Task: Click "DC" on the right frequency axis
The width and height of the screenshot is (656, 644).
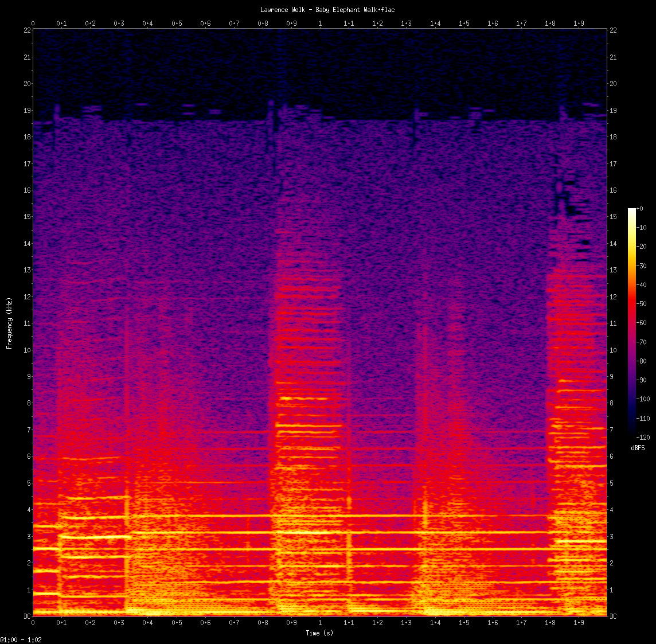Action: [x=613, y=616]
